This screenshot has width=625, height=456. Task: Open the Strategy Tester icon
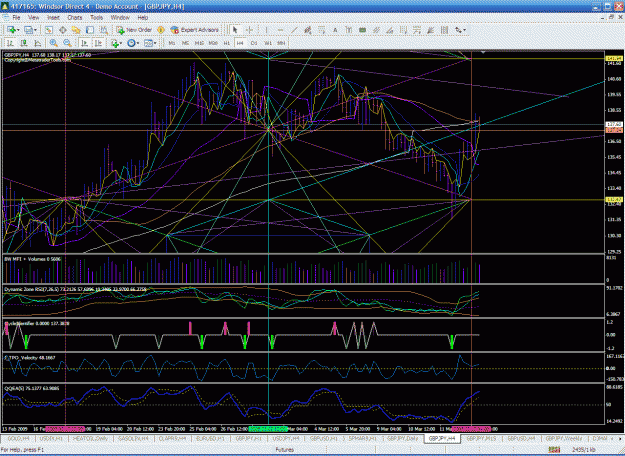pos(104,30)
